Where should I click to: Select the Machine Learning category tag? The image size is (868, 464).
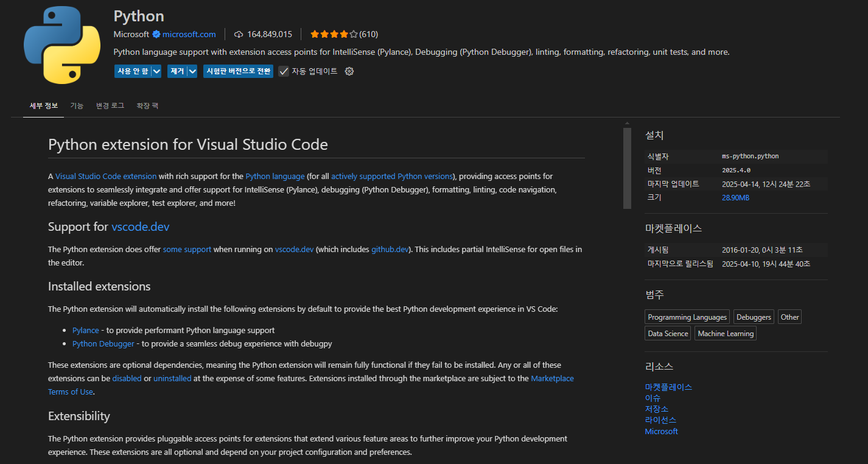(x=726, y=333)
